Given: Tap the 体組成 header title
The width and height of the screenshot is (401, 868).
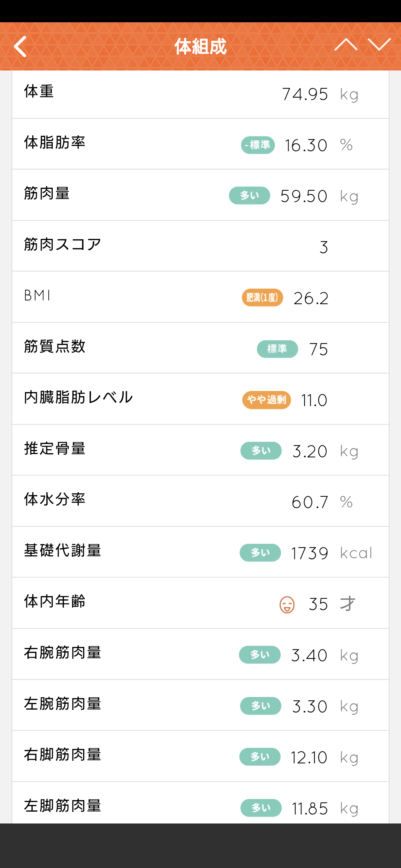Looking at the screenshot, I should click(200, 47).
